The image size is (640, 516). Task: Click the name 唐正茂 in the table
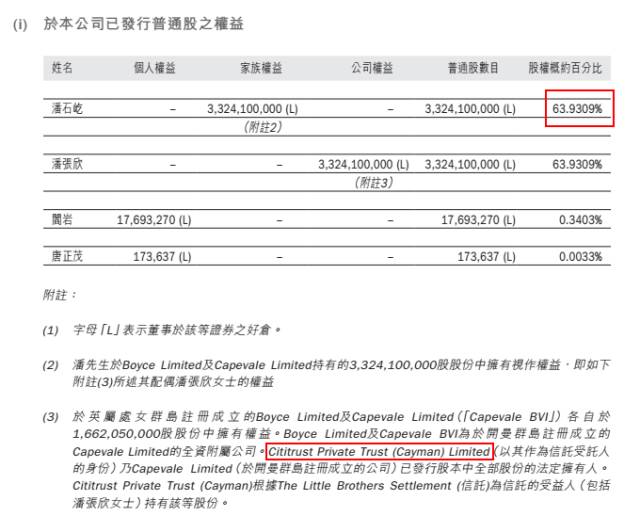[x=67, y=257]
